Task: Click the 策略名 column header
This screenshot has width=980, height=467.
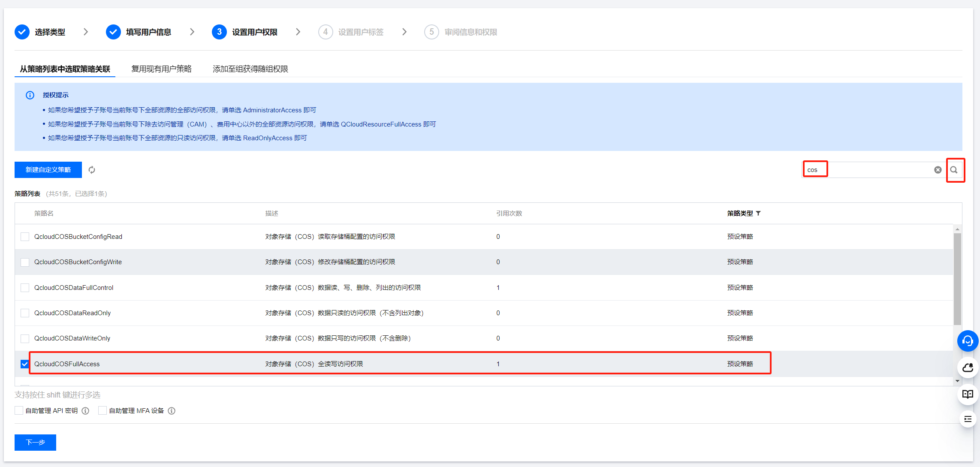Action: [44, 213]
